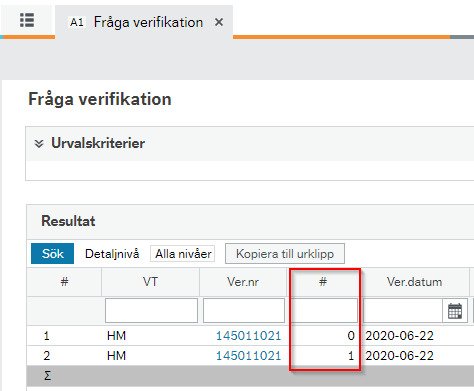The image size is (474, 391).
Task: Focus the VT filter input field
Action: [151, 311]
